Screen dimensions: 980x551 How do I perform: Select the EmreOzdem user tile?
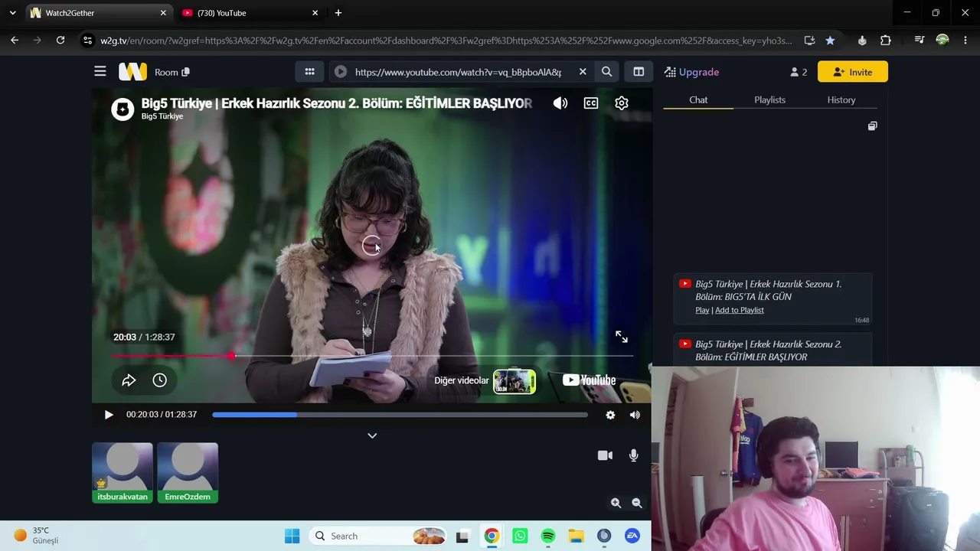(188, 473)
